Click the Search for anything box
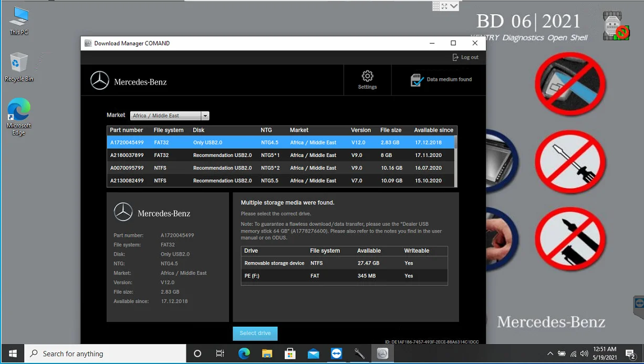Image resolution: width=644 pixels, height=364 pixels. click(105, 353)
